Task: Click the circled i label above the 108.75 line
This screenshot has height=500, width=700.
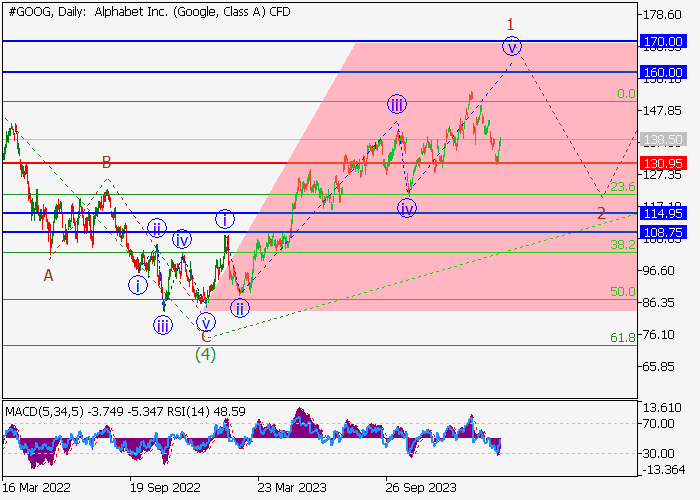Action: click(x=225, y=219)
